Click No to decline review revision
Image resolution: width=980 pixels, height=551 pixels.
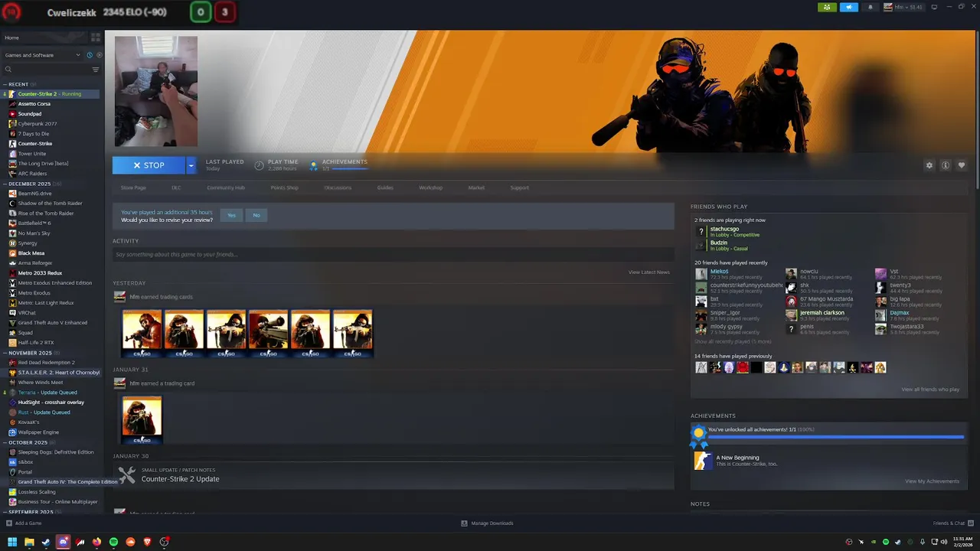[256, 215]
